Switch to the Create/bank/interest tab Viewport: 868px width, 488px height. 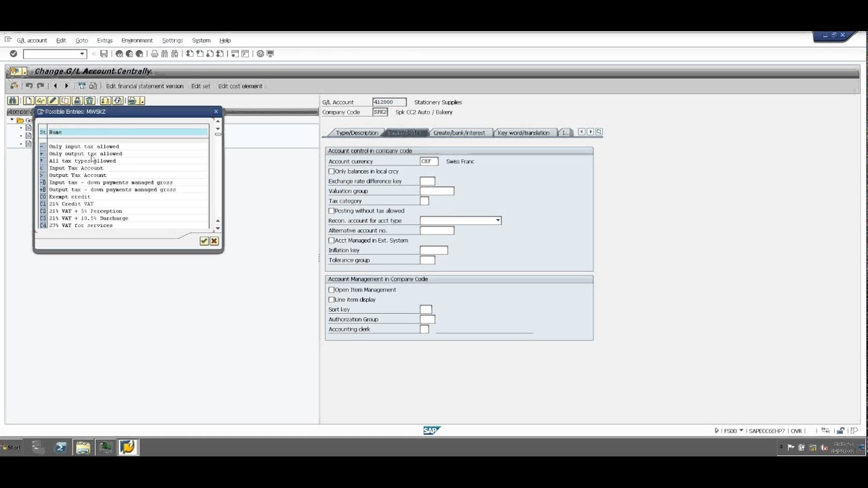pos(458,133)
